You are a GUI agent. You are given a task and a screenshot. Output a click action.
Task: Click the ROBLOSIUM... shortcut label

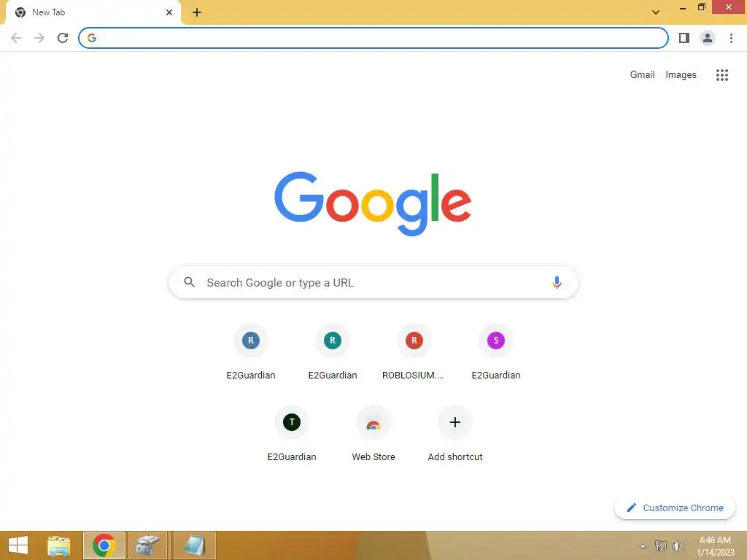pyautogui.click(x=413, y=376)
